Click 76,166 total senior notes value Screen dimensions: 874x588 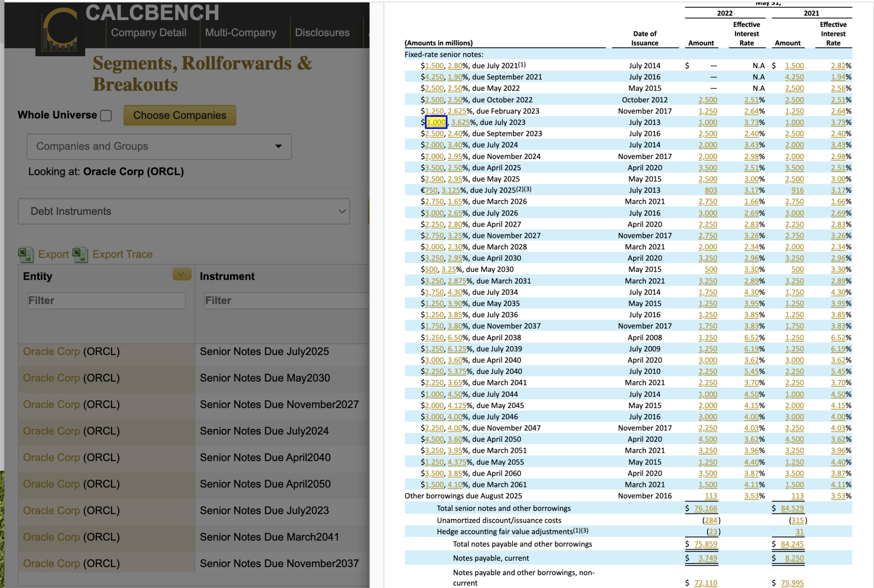click(x=705, y=508)
